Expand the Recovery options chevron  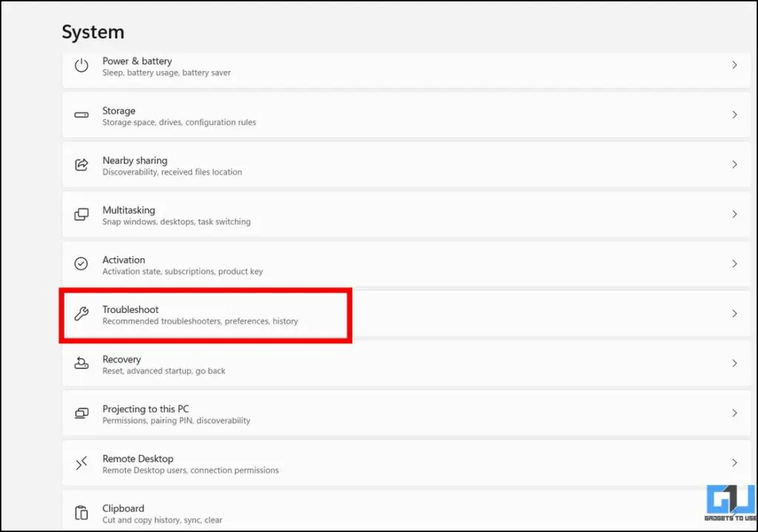734,363
